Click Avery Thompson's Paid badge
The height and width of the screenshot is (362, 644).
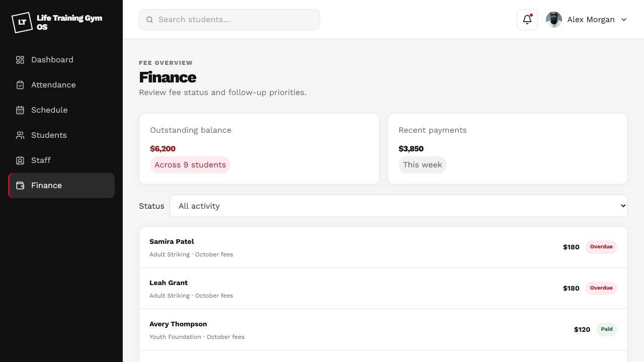pos(607,329)
